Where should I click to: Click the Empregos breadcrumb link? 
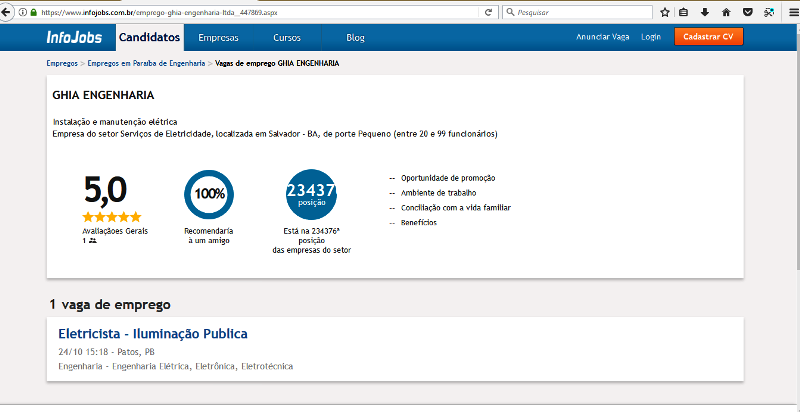62,63
